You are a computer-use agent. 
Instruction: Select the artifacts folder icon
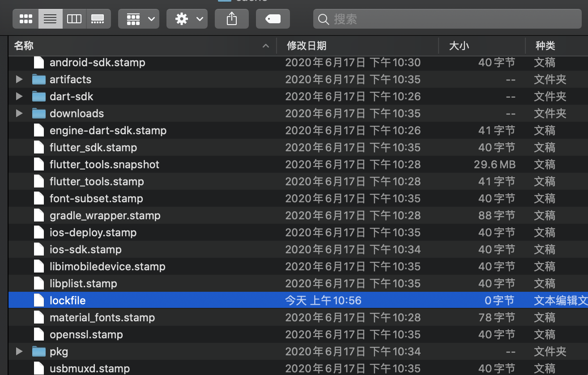[x=39, y=79]
